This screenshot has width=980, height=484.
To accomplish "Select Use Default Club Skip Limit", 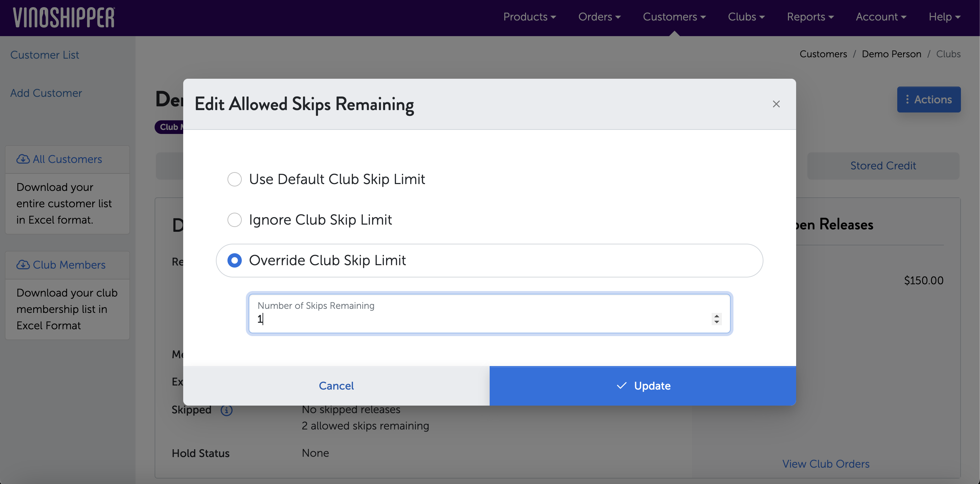I will pos(234,179).
